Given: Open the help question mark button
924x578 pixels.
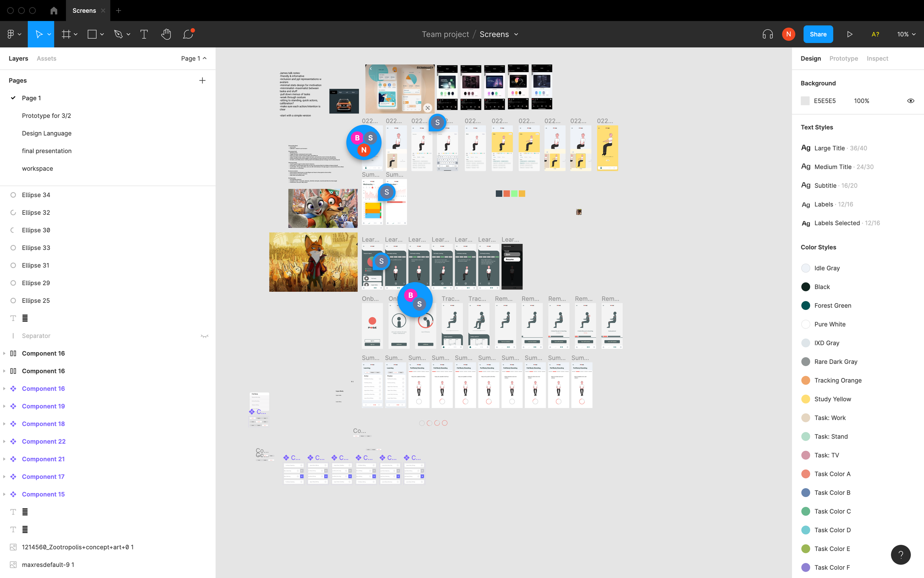Looking at the screenshot, I should tap(900, 554).
